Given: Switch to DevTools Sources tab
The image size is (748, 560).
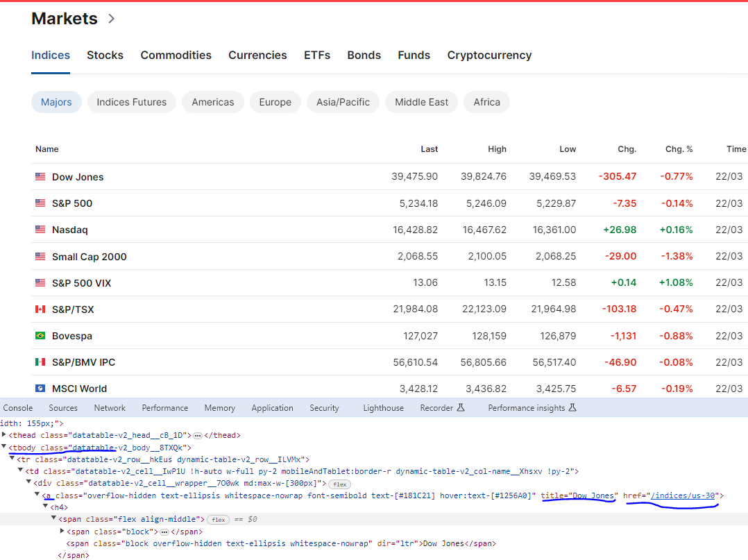Looking at the screenshot, I should pyautogui.click(x=63, y=408).
